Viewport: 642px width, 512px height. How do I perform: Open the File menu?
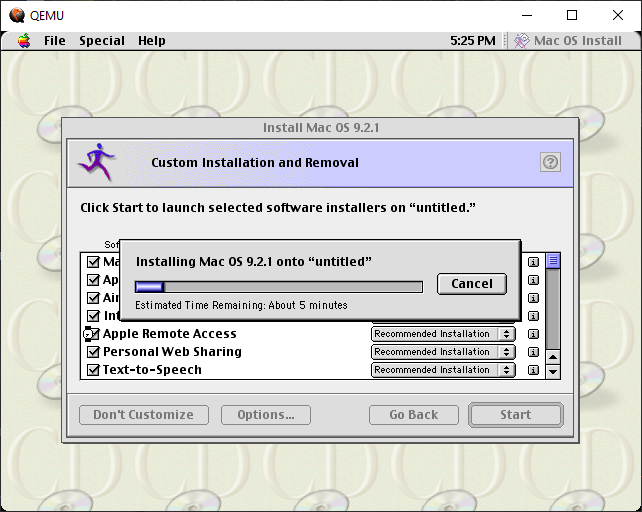[x=54, y=41]
